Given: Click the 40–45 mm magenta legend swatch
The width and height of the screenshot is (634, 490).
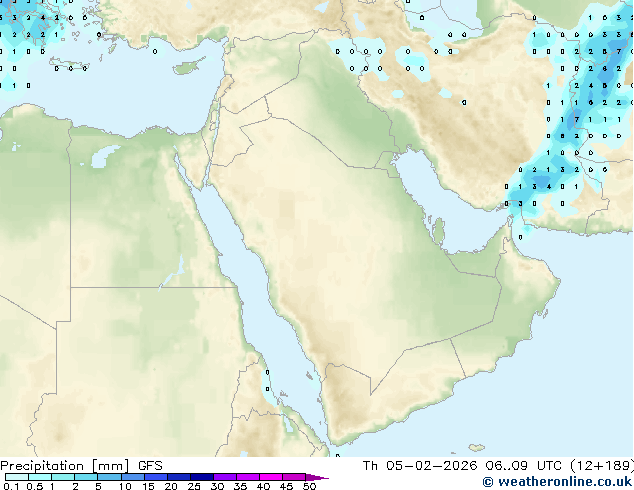Looking at the screenshot, I should (x=271, y=477).
